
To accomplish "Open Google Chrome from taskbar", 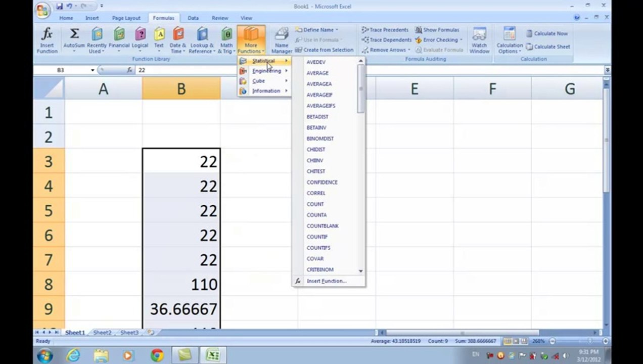I will tap(157, 355).
